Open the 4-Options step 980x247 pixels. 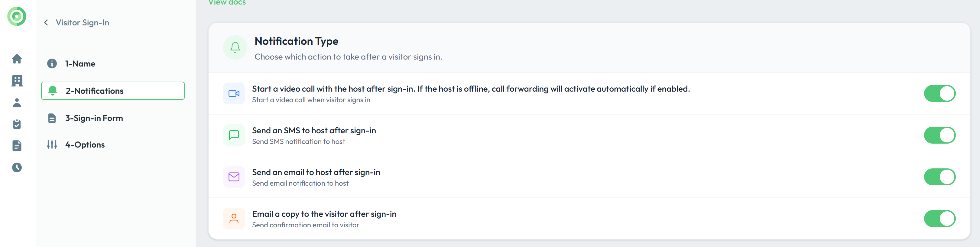click(84, 145)
